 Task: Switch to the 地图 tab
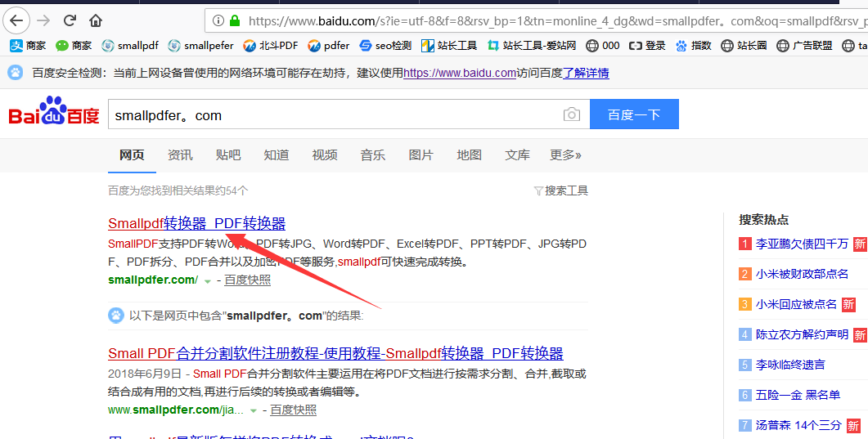pos(469,155)
